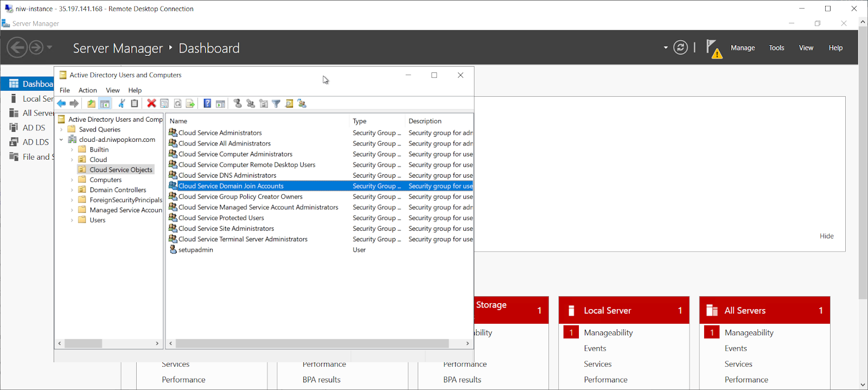868x390 pixels.
Task: Click the Server Manager vertical scrollbar
Action: pyautogui.click(x=863, y=163)
